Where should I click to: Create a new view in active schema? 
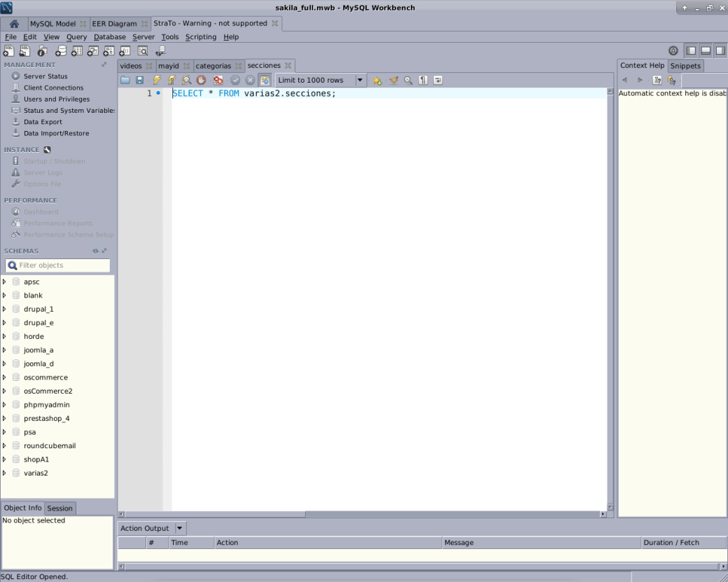click(93, 51)
